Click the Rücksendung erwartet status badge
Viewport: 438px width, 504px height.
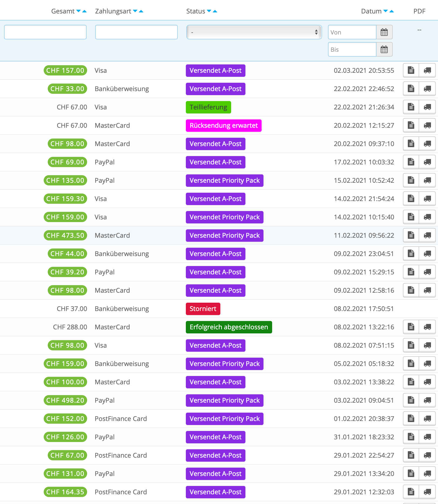(224, 126)
